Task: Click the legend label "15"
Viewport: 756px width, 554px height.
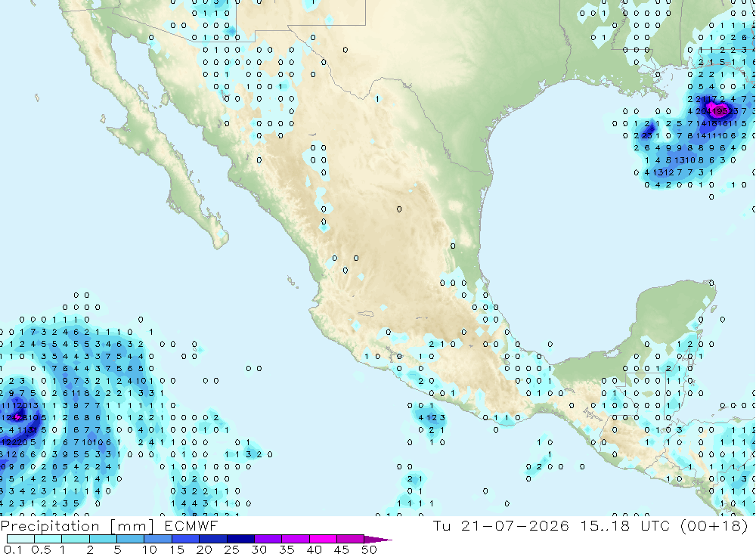Action: coord(177,549)
